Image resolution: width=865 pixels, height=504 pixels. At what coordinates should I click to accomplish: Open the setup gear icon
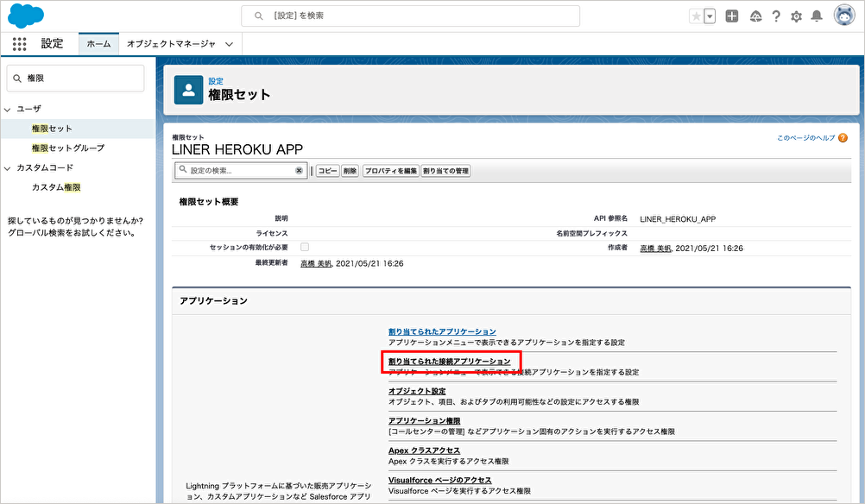point(796,16)
